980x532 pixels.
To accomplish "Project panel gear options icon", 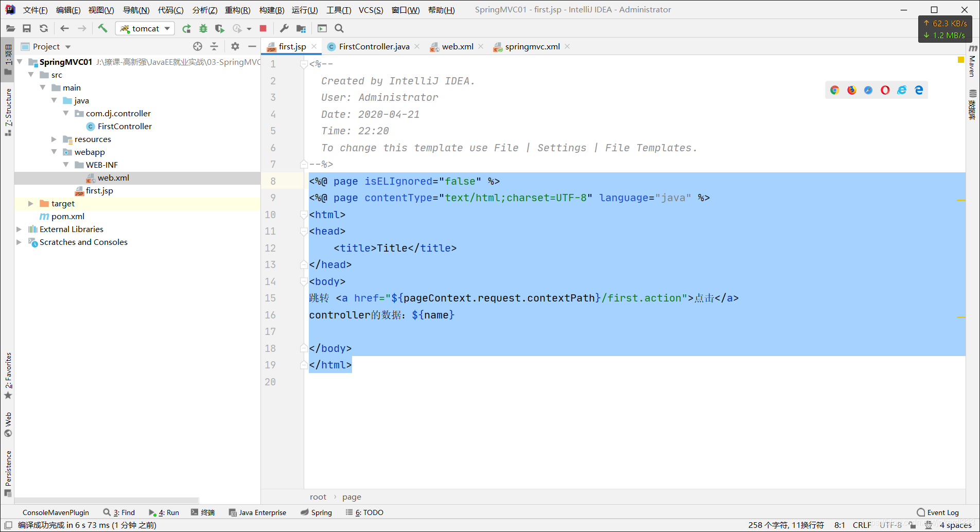I will tap(235, 46).
